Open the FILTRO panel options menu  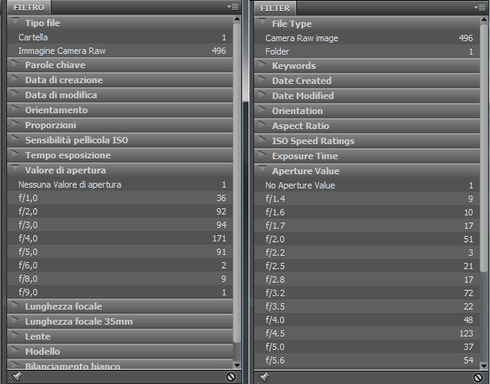pyautogui.click(x=233, y=7)
